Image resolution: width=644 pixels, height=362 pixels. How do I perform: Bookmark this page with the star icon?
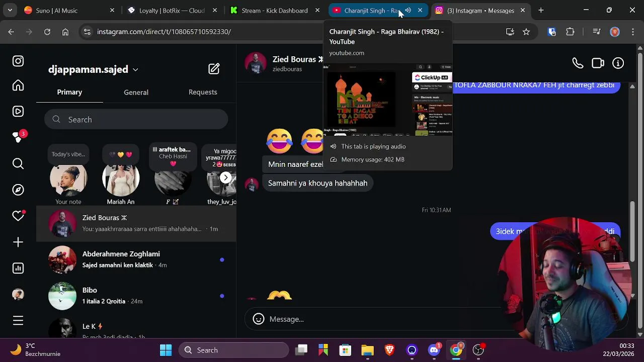(x=526, y=32)
